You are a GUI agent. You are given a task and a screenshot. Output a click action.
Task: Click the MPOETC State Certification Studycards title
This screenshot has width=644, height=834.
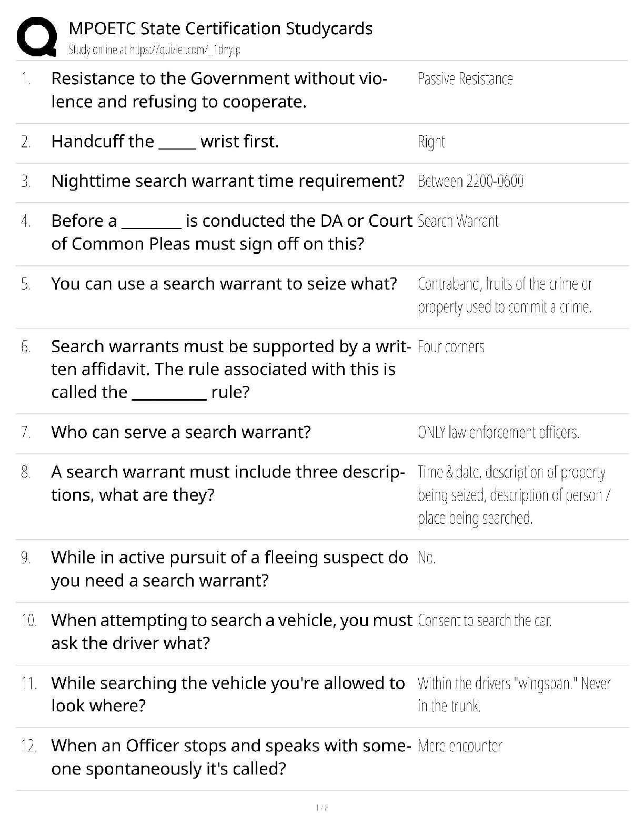pyautogui.click(x=220, y=28)
